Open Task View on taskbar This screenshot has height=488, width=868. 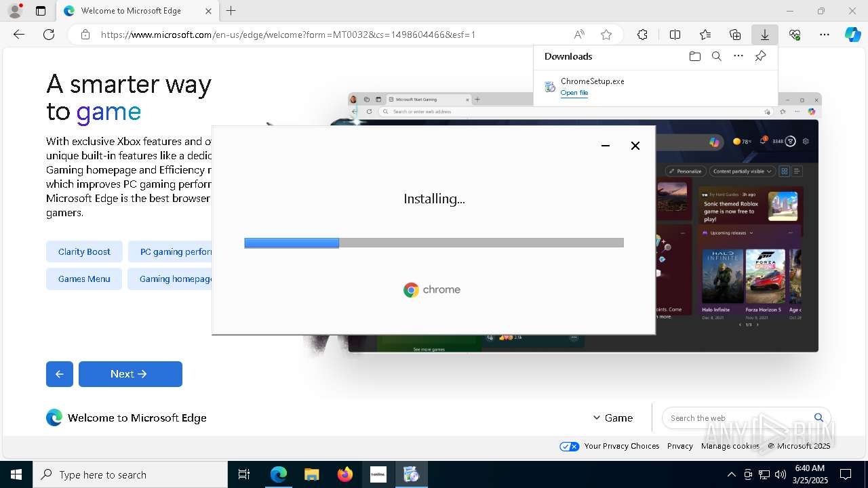point(244,474)
